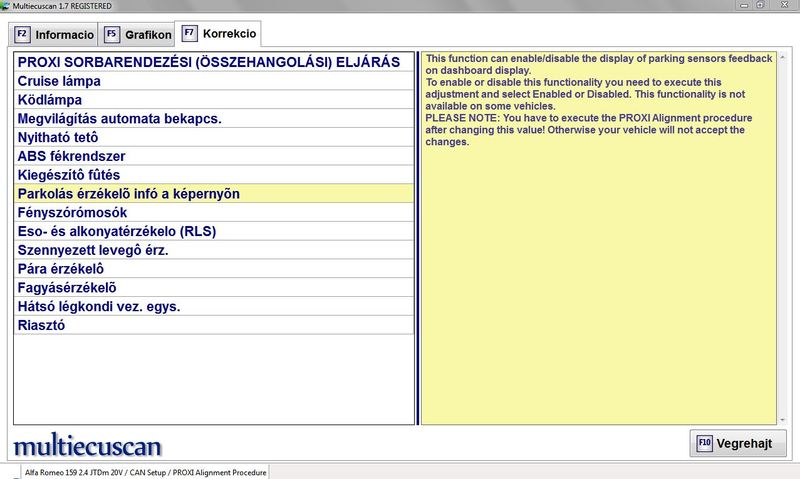Open the Grafikon tab
The width and height of the screenshot is (800, 479).
(137, 34)
